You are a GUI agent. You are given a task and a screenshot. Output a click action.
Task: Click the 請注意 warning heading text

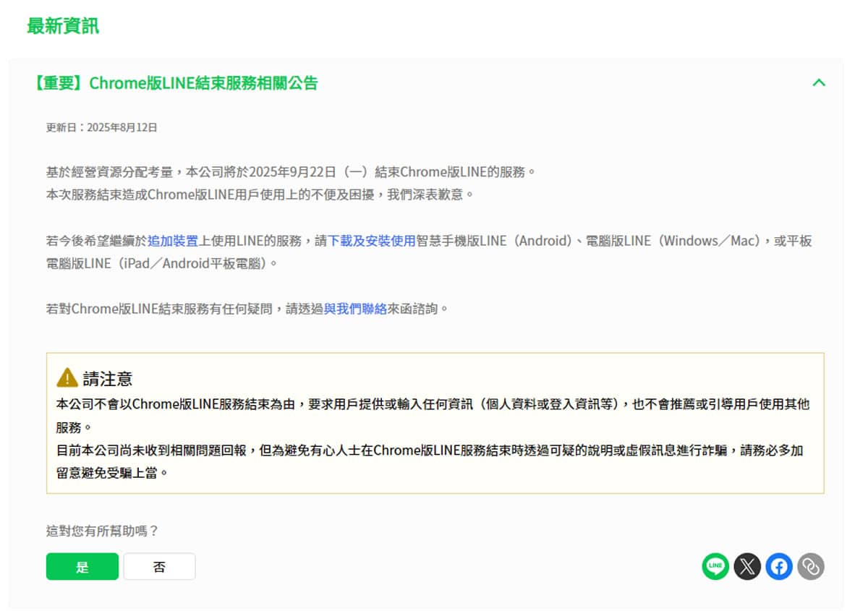coord(108,378)
